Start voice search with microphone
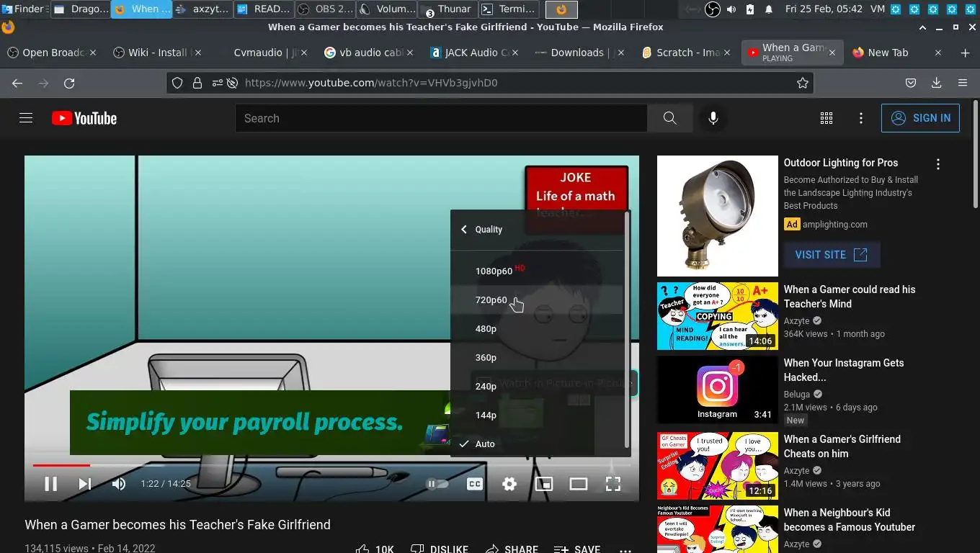This screenshot has width=980, height=553. coord(713,118)
